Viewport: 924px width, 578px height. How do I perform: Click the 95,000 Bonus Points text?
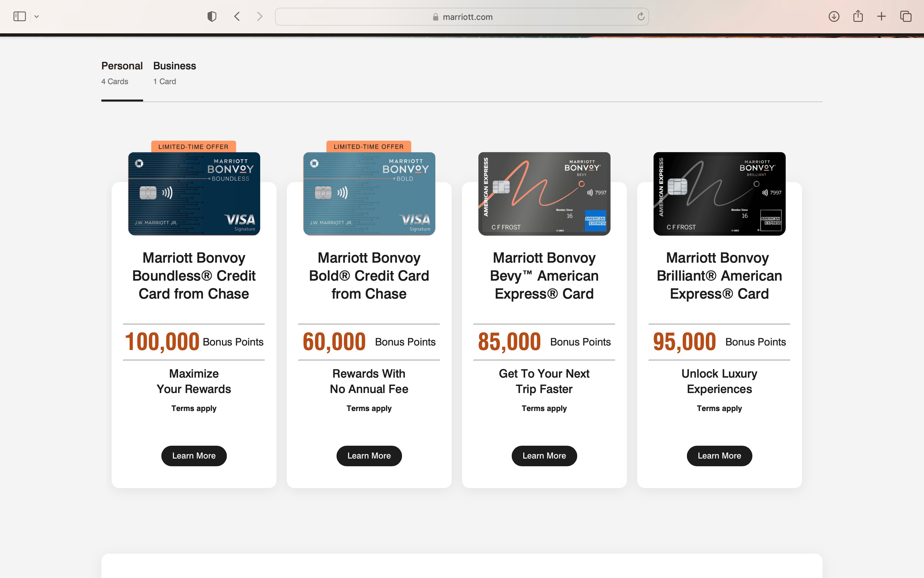point(719,342)
